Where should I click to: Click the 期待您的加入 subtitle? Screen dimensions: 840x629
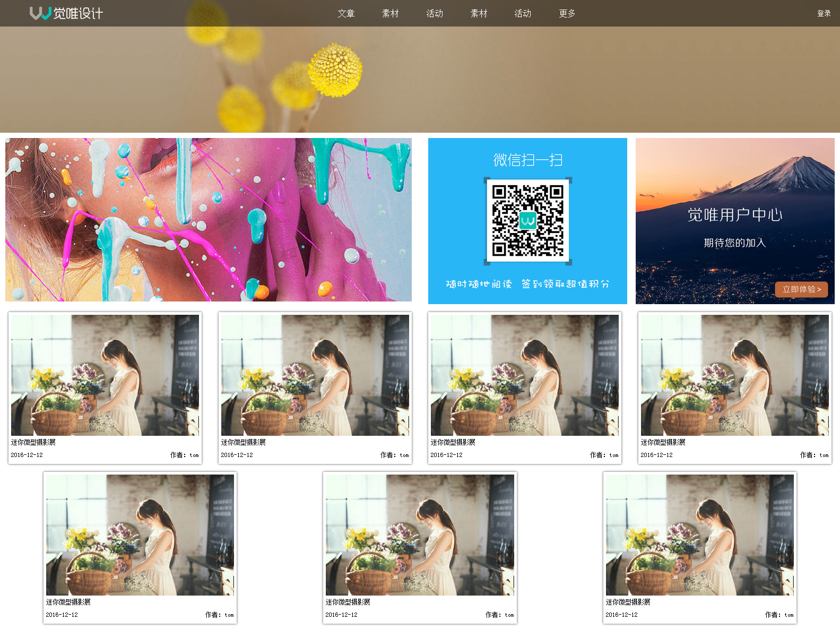coord(735,243)
